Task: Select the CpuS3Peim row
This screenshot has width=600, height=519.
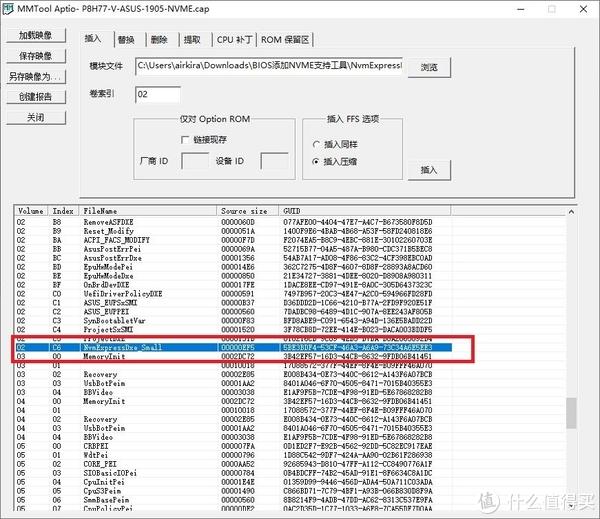Action: [233, 491]
